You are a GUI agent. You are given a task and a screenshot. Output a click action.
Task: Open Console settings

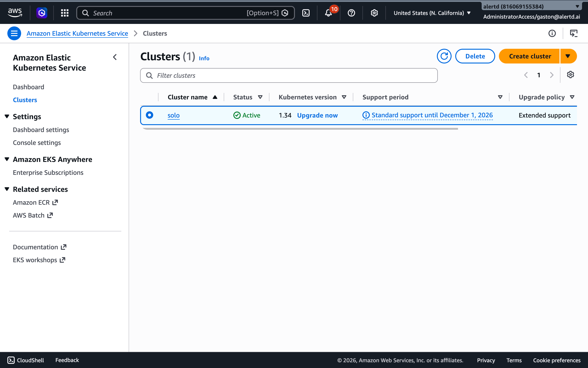[x=37, y=143]
